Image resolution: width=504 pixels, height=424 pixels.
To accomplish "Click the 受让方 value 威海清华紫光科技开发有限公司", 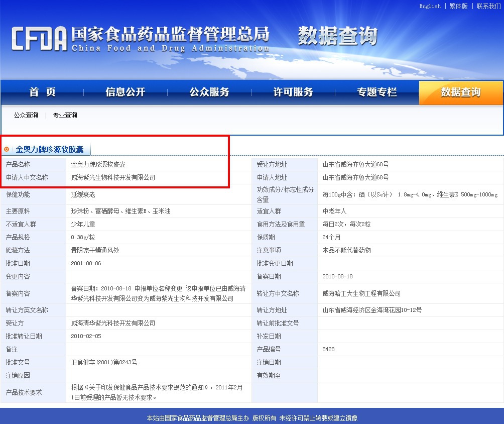I will tap(113, 324).
